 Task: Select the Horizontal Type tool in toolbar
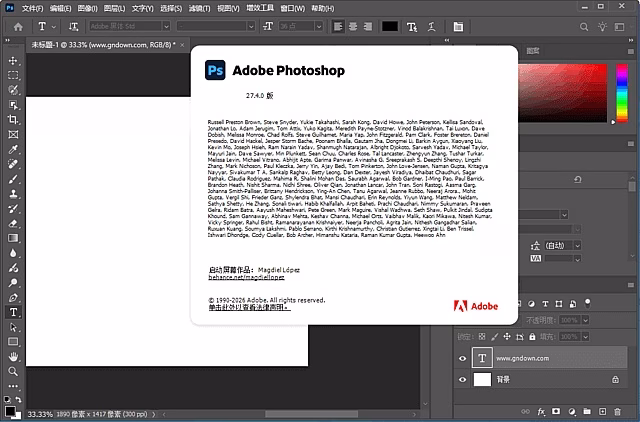click(x=13, y=312)
